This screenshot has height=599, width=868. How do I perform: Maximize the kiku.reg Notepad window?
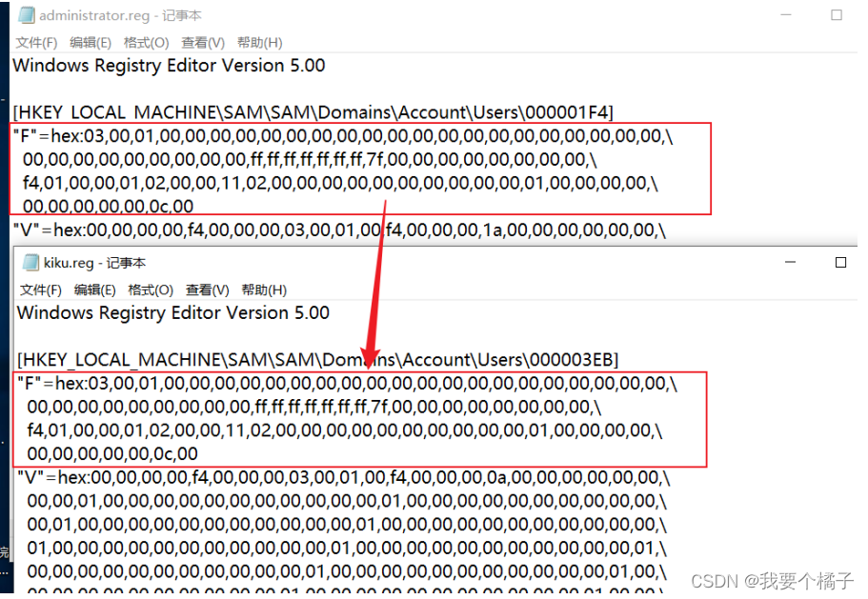(x=840, y=262)
